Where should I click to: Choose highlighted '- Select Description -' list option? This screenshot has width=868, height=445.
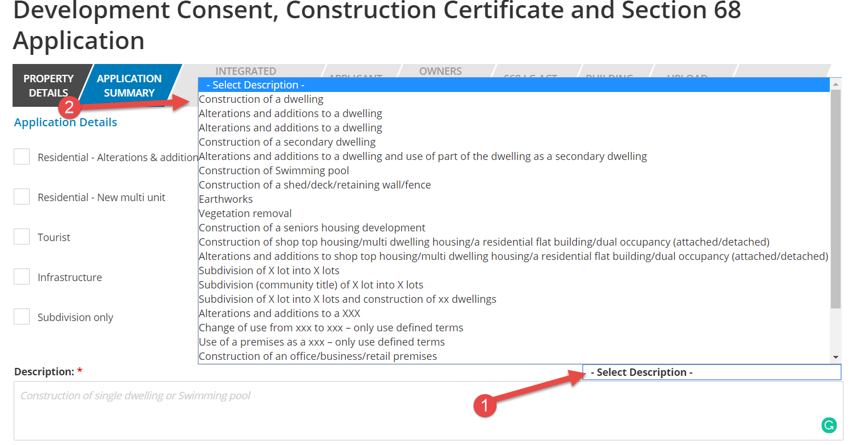tap(514, 85)
